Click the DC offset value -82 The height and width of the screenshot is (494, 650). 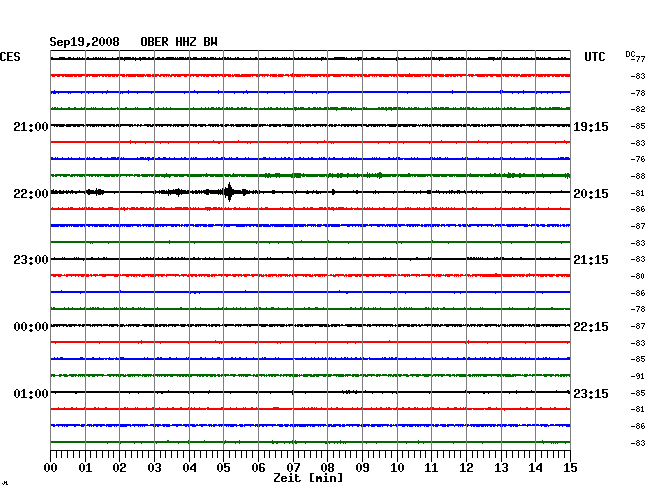pyautogui.click(x=638, y=109)
